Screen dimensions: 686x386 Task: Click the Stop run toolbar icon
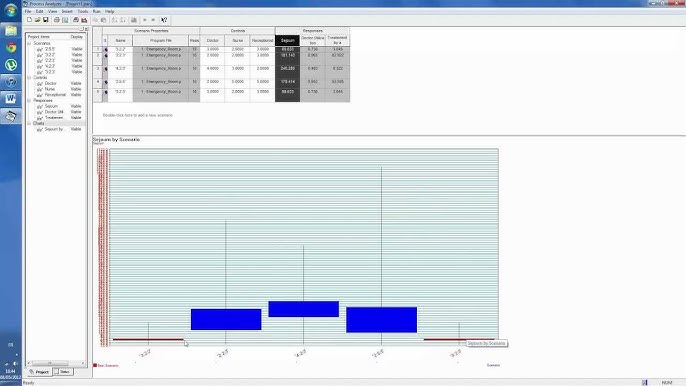point(153,20)
